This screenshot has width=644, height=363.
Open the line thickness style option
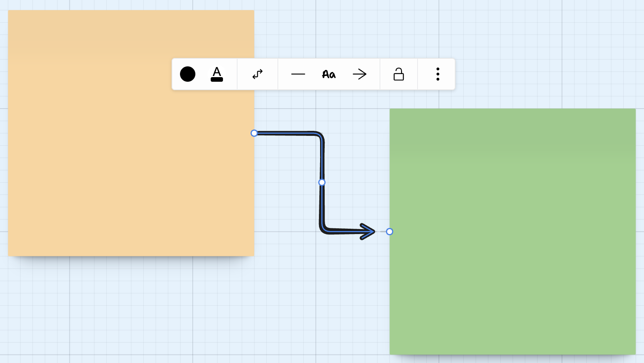click(298, 74)
